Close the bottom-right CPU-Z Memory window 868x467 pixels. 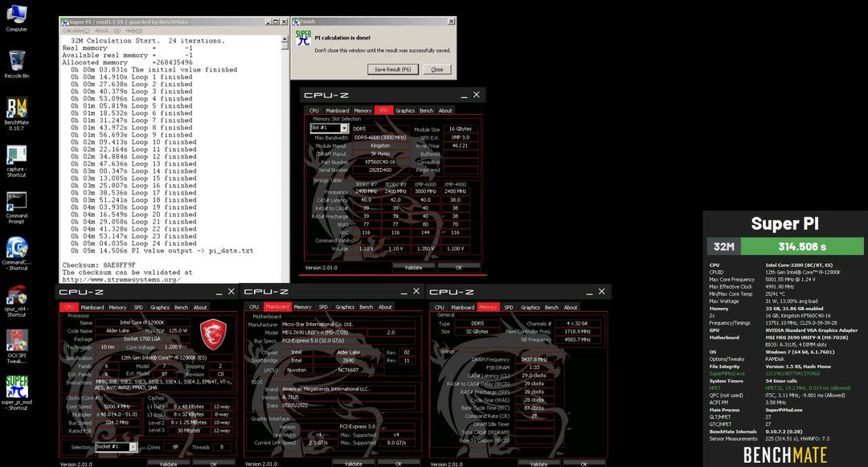602,292
